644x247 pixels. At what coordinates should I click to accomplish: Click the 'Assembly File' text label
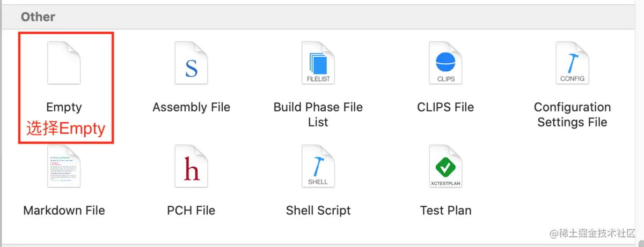191,107
